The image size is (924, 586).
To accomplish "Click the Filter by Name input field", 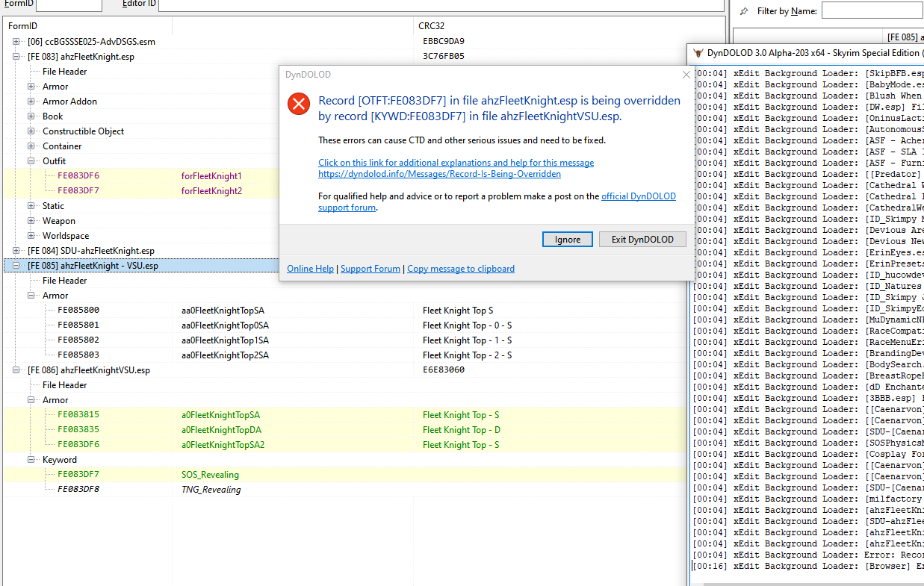I will (872, 11).
